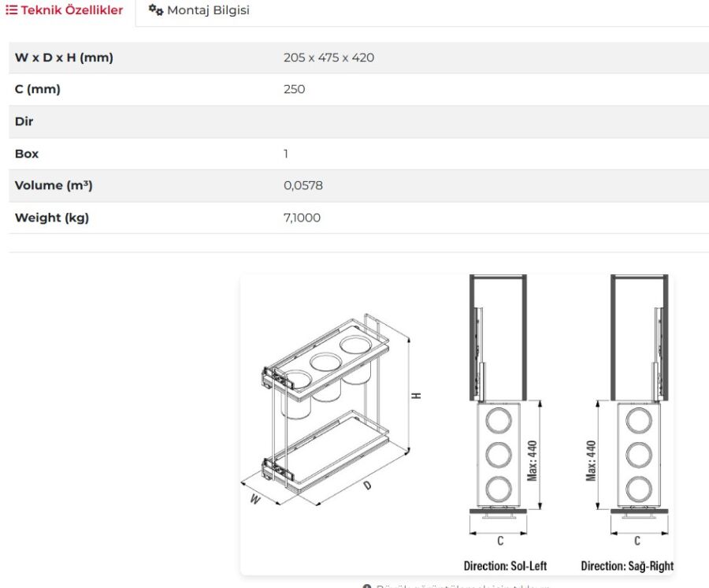Image resolution: width=709 pixels, height=588 pixels.
Task: Click the Dir row label
Action: coord(24,121)
